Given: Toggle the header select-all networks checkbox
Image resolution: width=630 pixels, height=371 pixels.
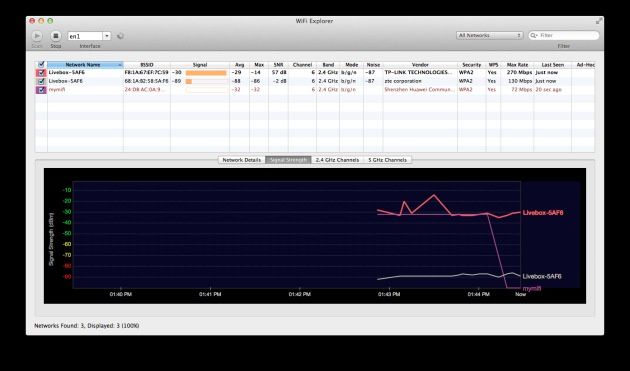Looking at the screenshot, I should pyautogui.click(x=41, y=64).
